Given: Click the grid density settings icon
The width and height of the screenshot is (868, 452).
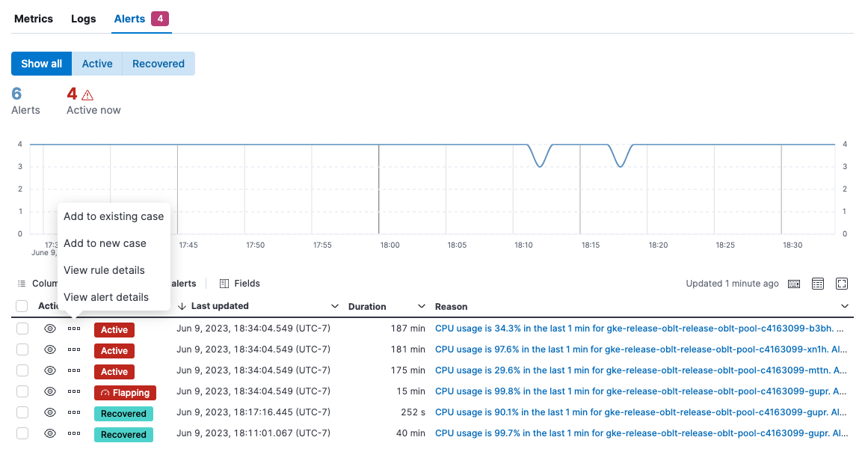Looking at the screenshot, I should tap(818, 284).
